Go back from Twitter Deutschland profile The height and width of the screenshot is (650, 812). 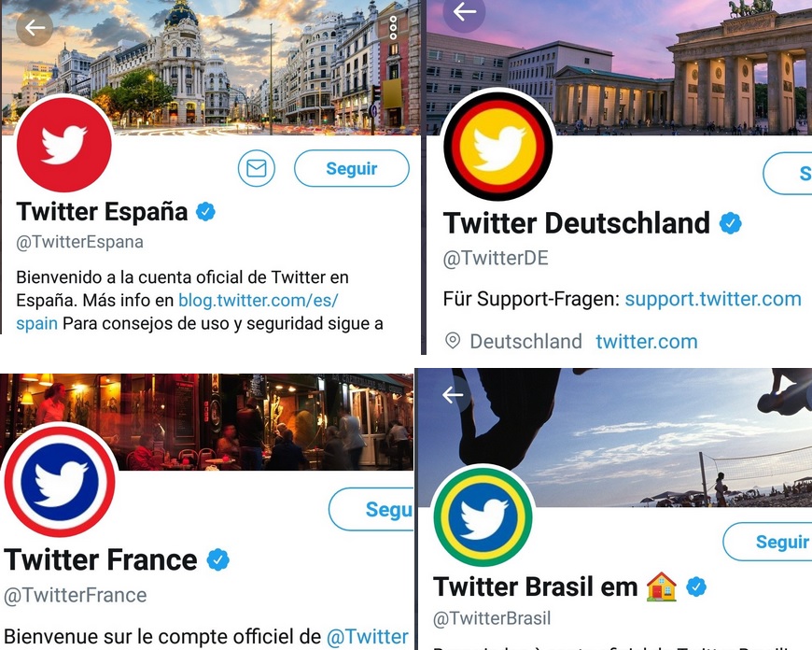coord(464,13)
